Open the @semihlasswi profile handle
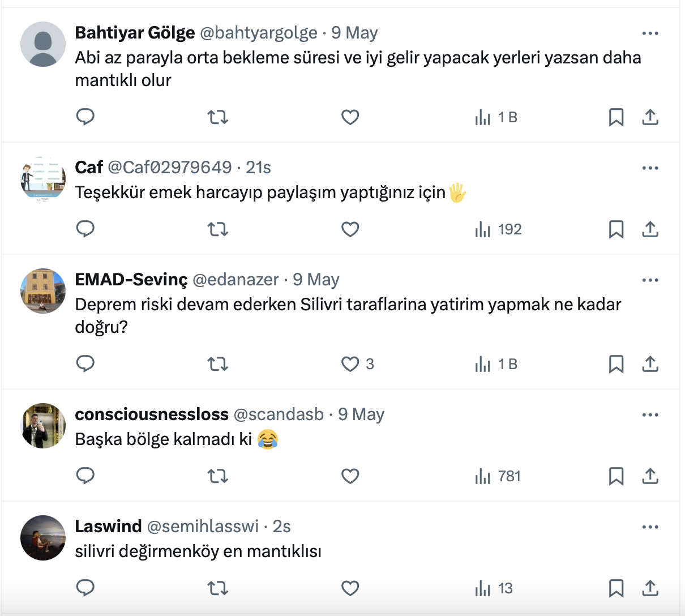Image resolution: width=685 pixels, height=616 pixels. click(203, 527)
